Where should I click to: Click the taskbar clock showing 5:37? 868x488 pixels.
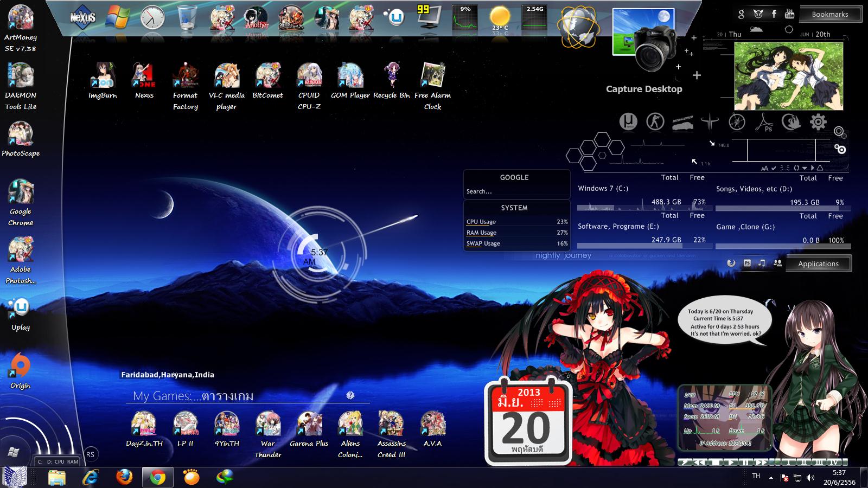(839, 477)
